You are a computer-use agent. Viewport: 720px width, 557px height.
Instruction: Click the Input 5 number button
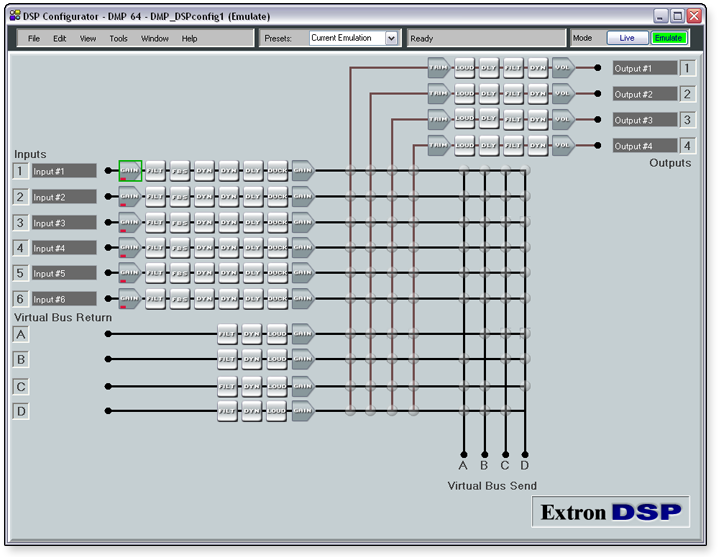[x=20, y=273]
